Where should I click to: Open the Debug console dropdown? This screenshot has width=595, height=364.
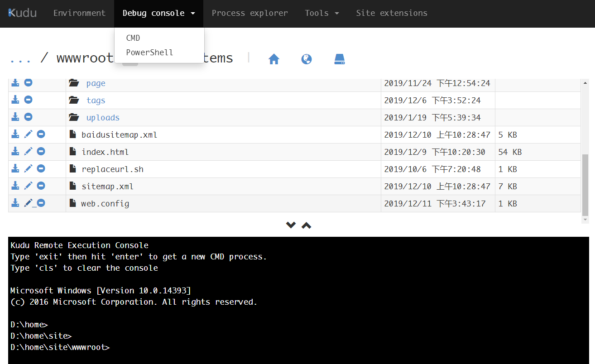pyautogui.click(x=158, y=13)
